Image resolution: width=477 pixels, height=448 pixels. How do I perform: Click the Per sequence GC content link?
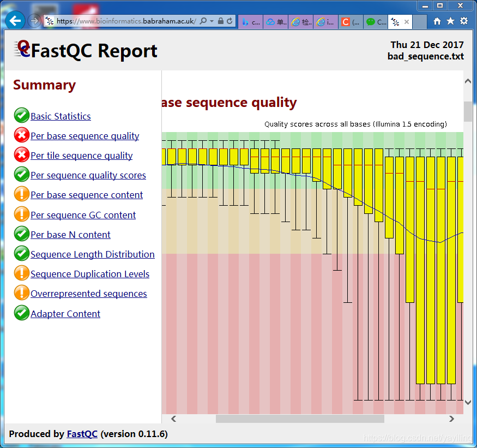[83, 215]
